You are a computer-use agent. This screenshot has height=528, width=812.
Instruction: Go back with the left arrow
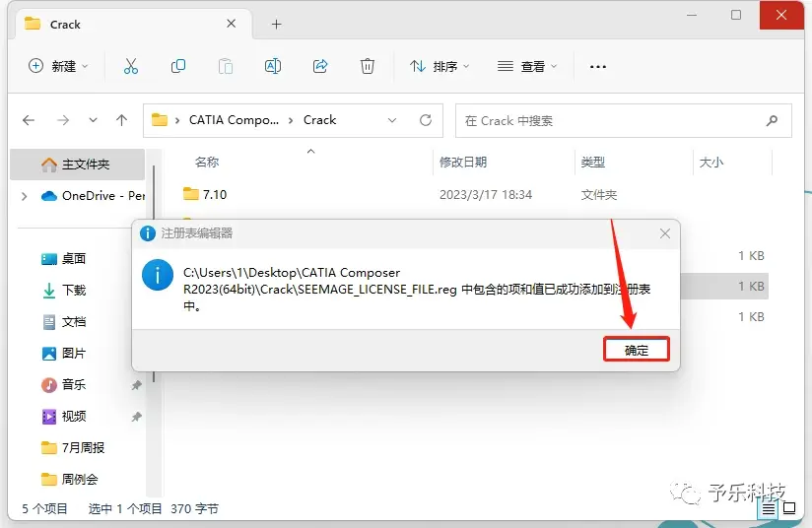[x=29, y=120]
